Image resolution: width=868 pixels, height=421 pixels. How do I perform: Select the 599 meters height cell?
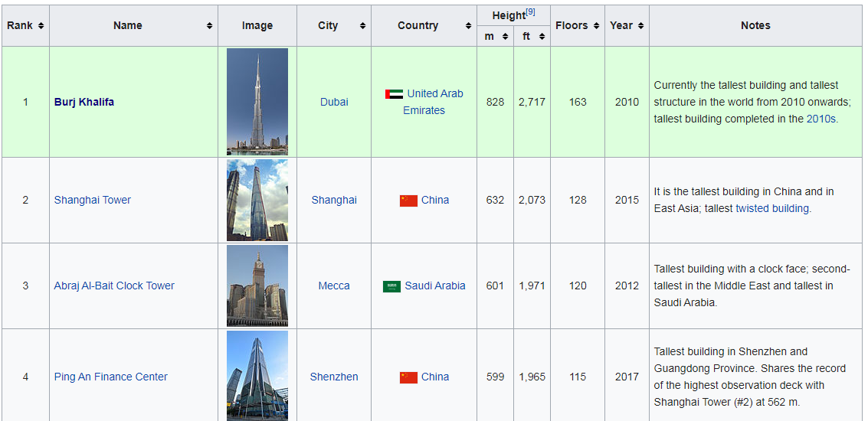point(496,376)
